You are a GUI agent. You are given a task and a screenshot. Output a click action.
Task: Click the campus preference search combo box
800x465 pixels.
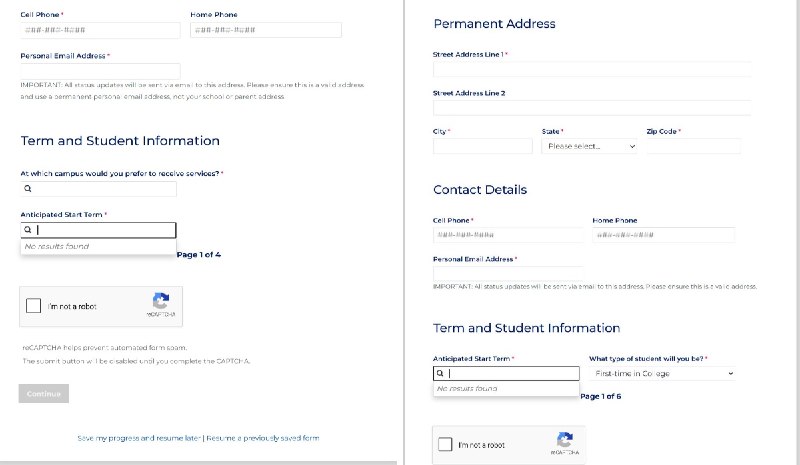[98, 189]
